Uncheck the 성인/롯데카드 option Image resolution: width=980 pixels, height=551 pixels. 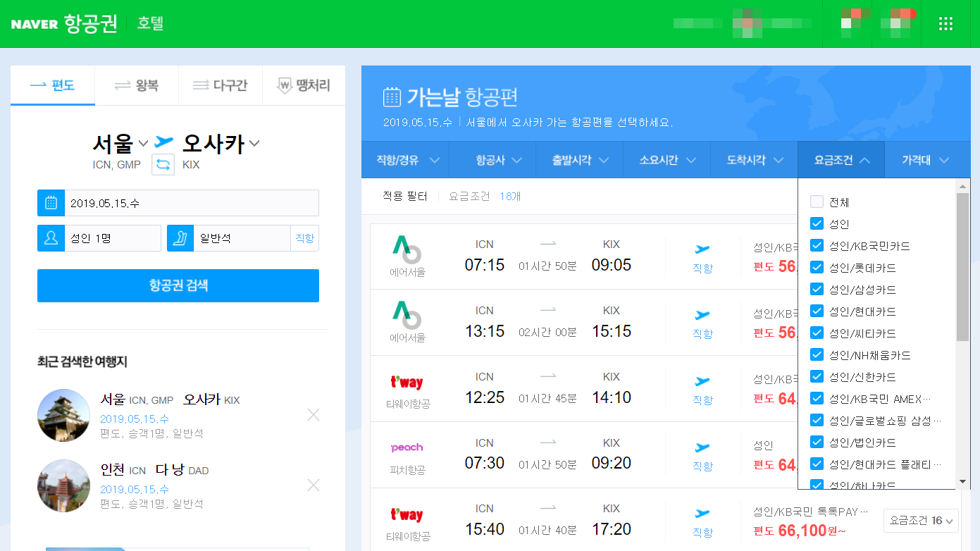pos(817,267)
